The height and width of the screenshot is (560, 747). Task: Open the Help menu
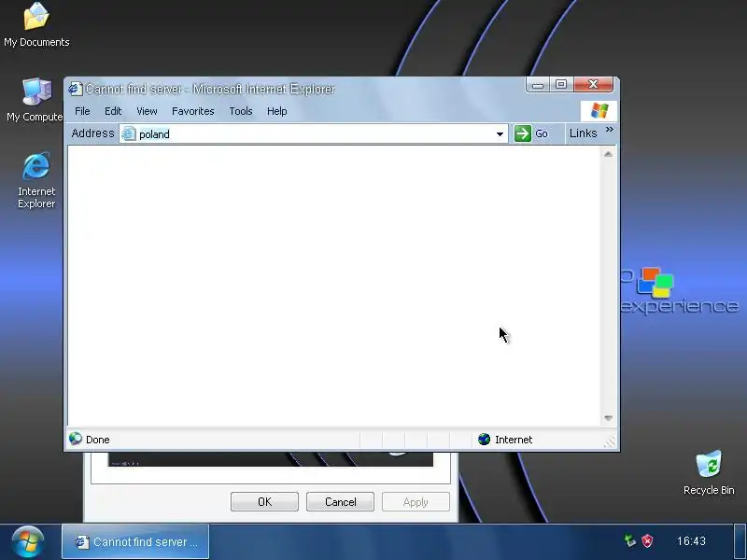pyautogui.click(x=276, y=111)
